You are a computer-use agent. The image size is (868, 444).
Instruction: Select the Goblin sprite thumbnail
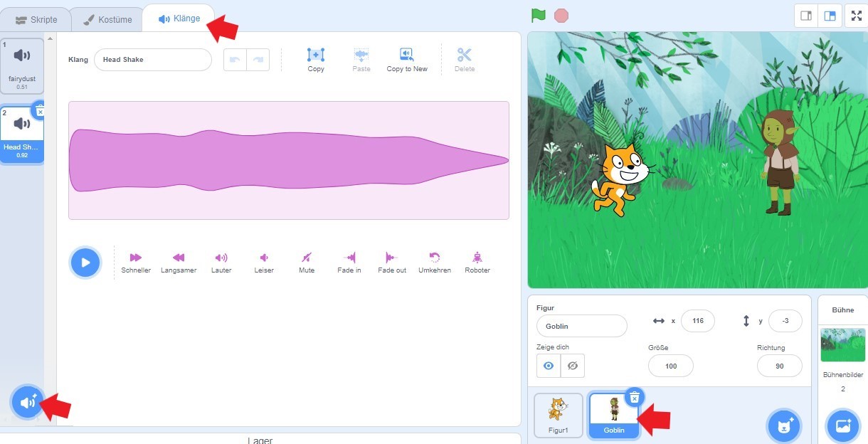click(614, 416)
